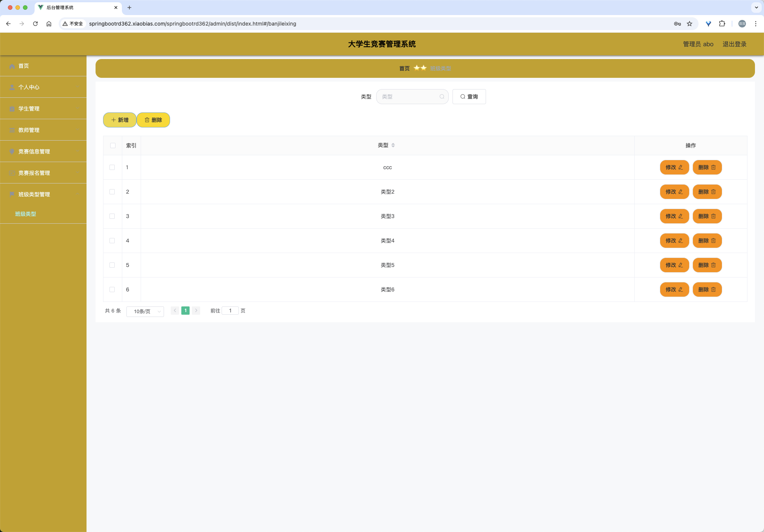Expand the 个人中心 menu arrow
Screen dimensions: 764x532
(x=77, y=87)
